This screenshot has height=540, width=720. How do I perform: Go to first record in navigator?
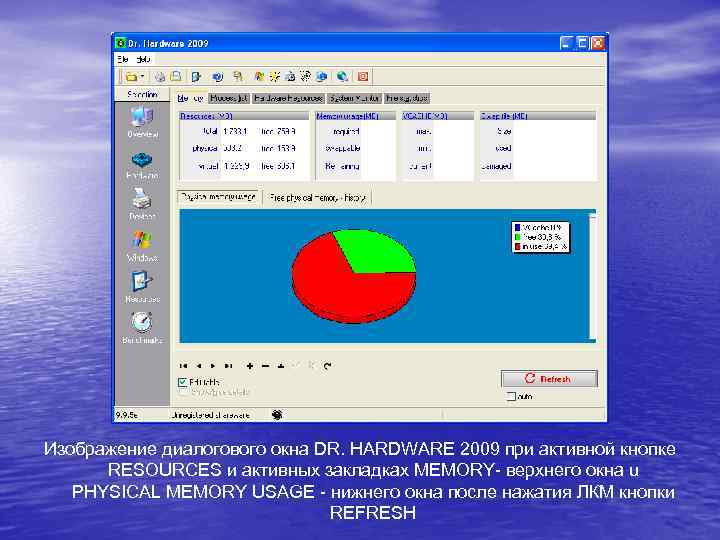[184, 366]
